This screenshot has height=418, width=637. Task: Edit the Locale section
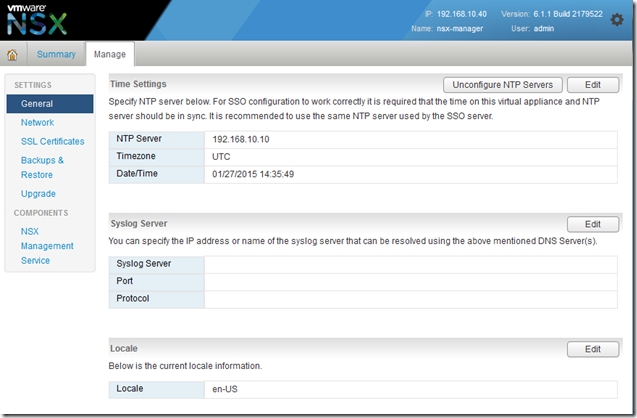pos(593,349)
